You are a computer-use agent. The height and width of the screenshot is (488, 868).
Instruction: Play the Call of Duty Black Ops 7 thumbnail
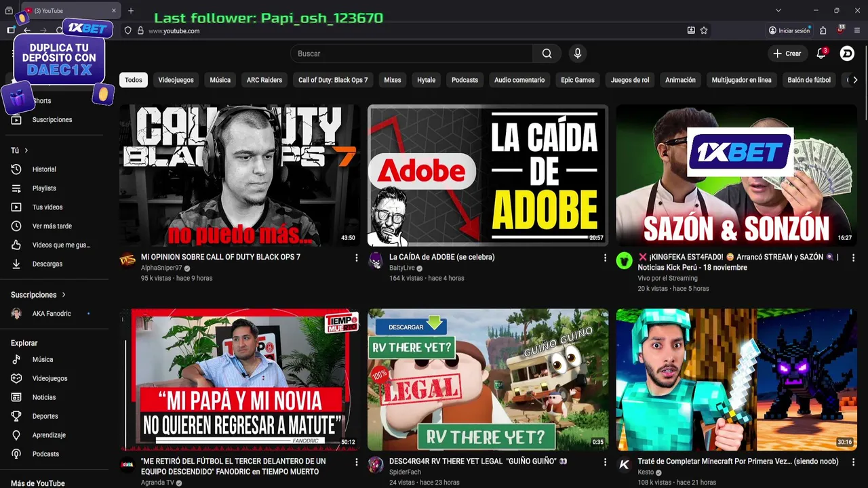240,175
